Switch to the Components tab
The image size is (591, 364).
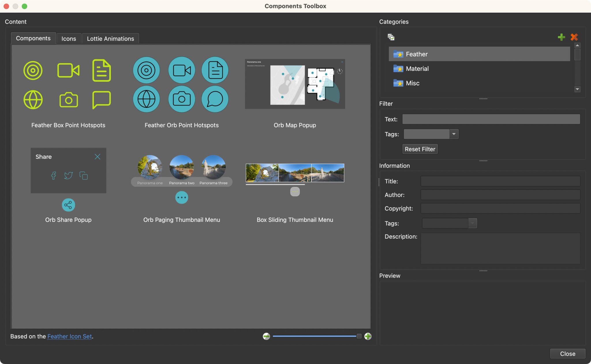[33, 38]
